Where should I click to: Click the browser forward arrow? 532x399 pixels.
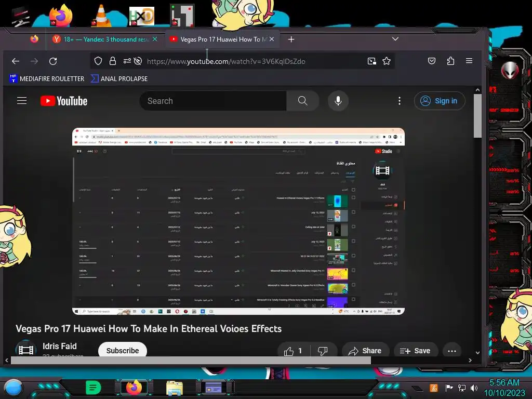34,61
